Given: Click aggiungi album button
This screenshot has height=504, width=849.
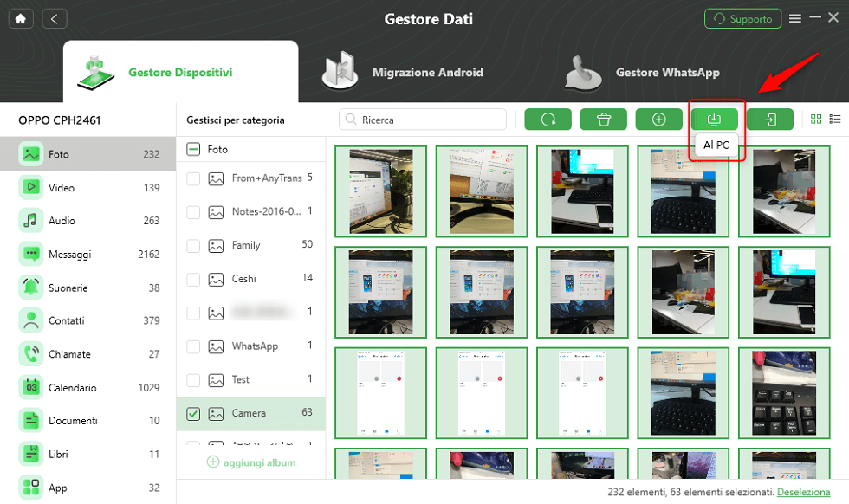Looking at the screenshot, I should pos(251,462).
